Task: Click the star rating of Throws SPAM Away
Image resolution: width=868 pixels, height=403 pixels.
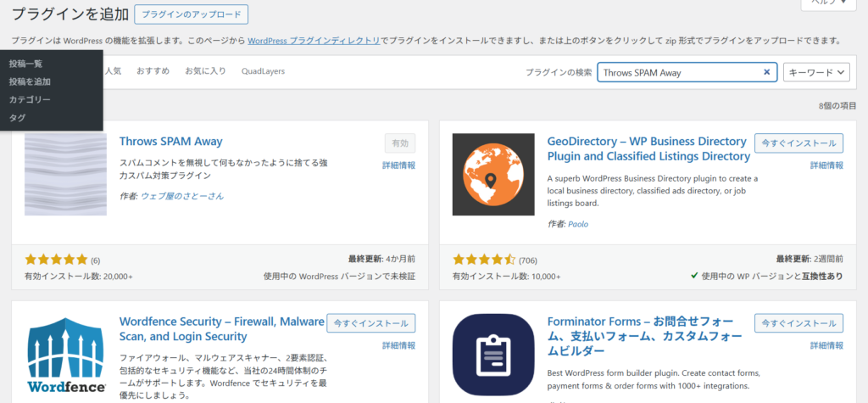Action: [x=56, y=260]
